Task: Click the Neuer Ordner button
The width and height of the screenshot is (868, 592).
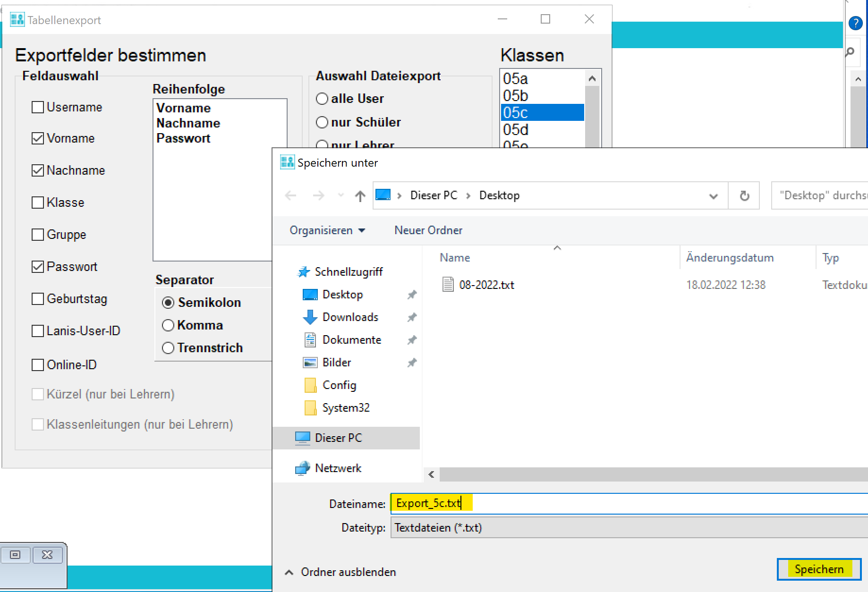Action: (428, 230)
